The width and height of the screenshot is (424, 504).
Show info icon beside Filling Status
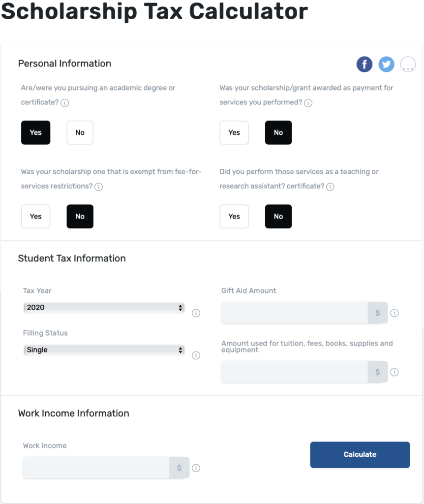click(x=196, y=355)
